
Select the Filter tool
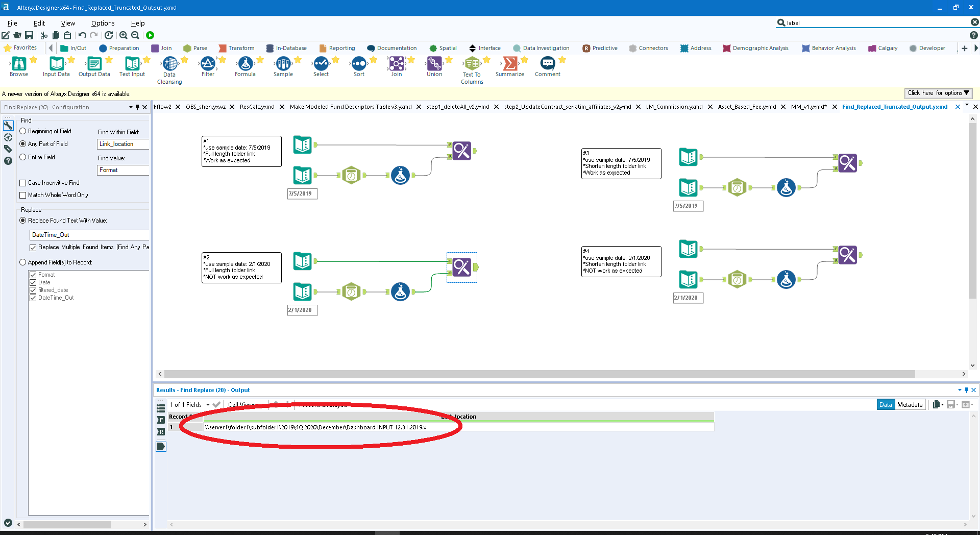tap(207, 64)
